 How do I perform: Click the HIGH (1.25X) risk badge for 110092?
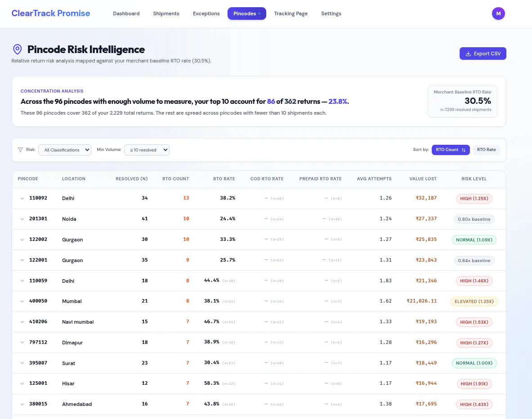tap(474, 198)
